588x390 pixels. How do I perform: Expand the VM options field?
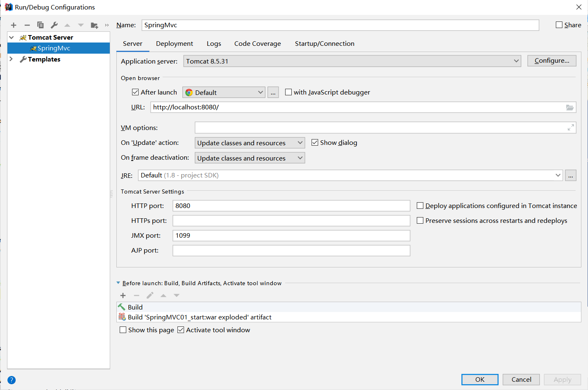[571, 128]
